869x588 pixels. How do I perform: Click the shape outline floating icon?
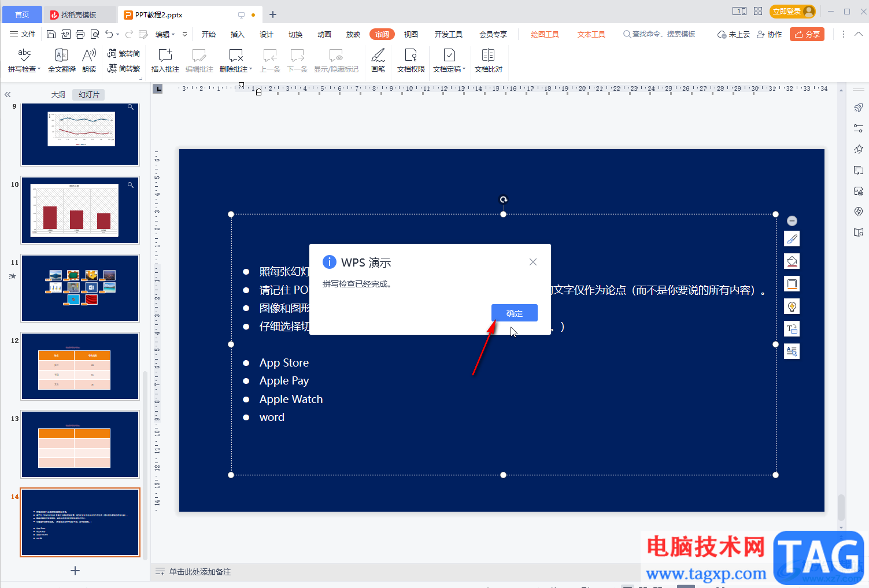[792, 284]
